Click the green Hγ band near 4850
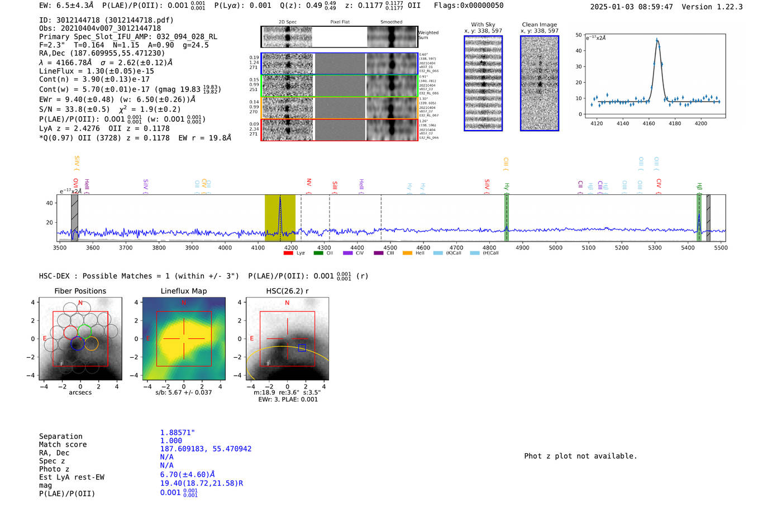This screenshot has width=782, height=532. click(507, 218)
